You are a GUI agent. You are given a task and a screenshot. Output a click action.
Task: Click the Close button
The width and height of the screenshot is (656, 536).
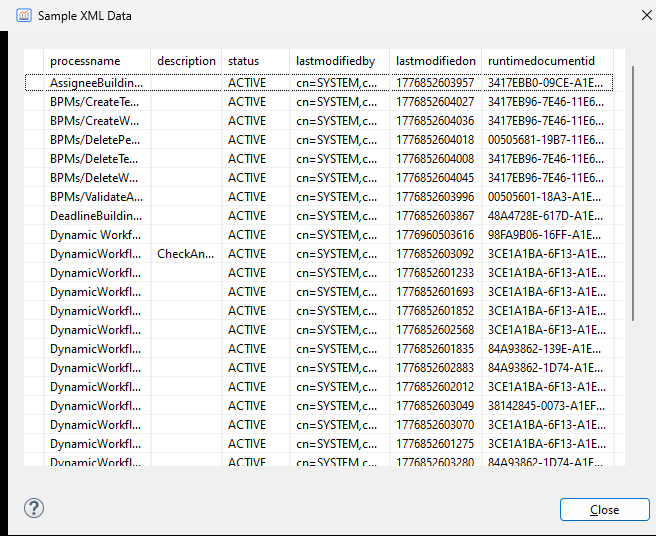[605, 510]
